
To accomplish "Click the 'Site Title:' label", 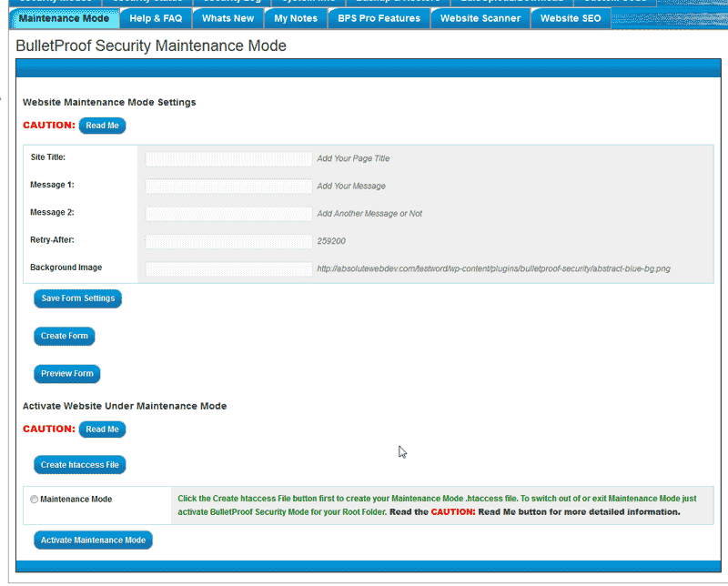I will click(48, 157).
